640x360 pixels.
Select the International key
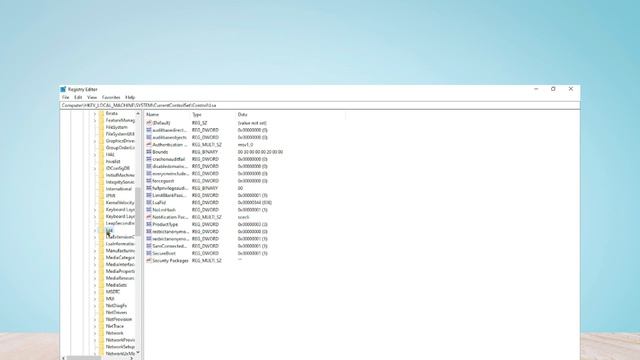pyautogui.click(x=119, y=189)
